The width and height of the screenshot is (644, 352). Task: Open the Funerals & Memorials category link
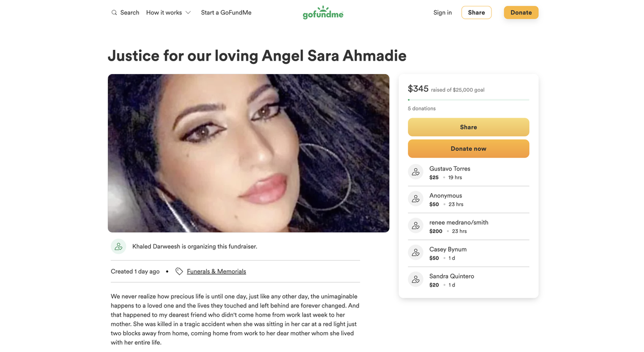pyautogui.click(x=216, y=272)
